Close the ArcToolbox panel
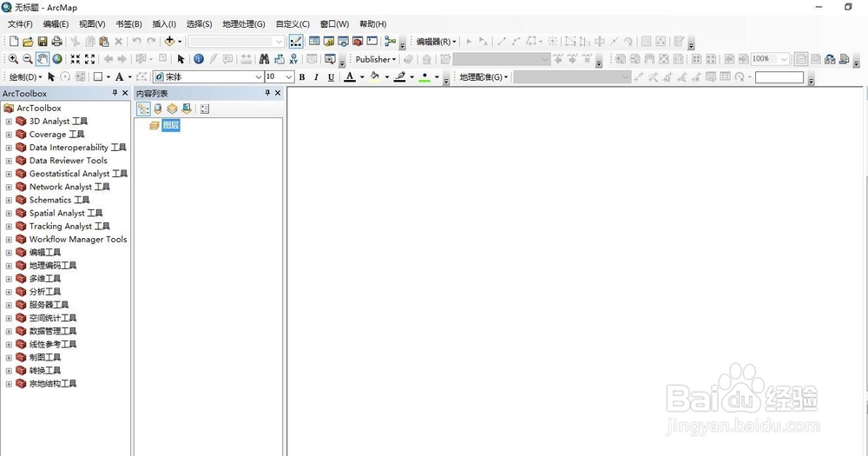The image size is (868, 456). coord(125,93)
